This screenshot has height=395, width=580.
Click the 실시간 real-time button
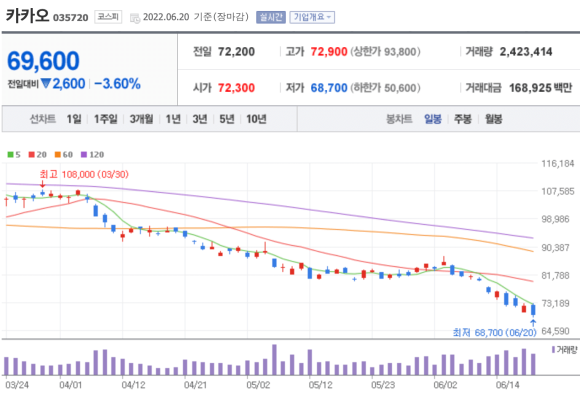pos(271,17)
